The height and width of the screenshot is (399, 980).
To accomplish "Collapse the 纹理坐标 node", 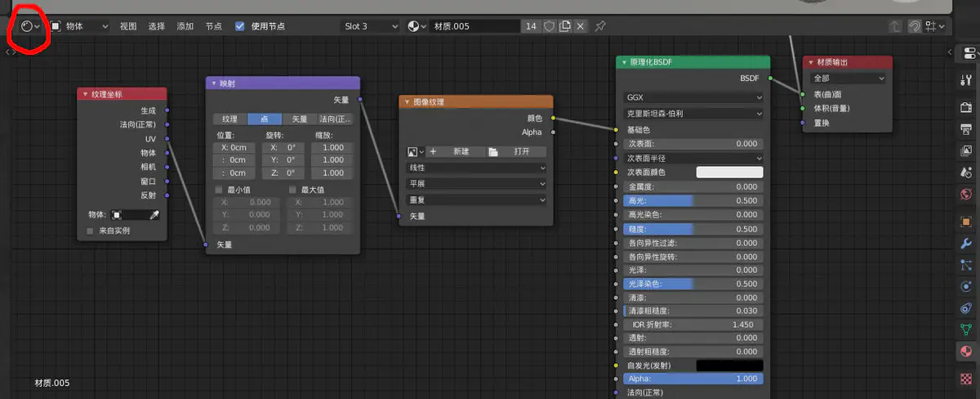I will point(85,94).
